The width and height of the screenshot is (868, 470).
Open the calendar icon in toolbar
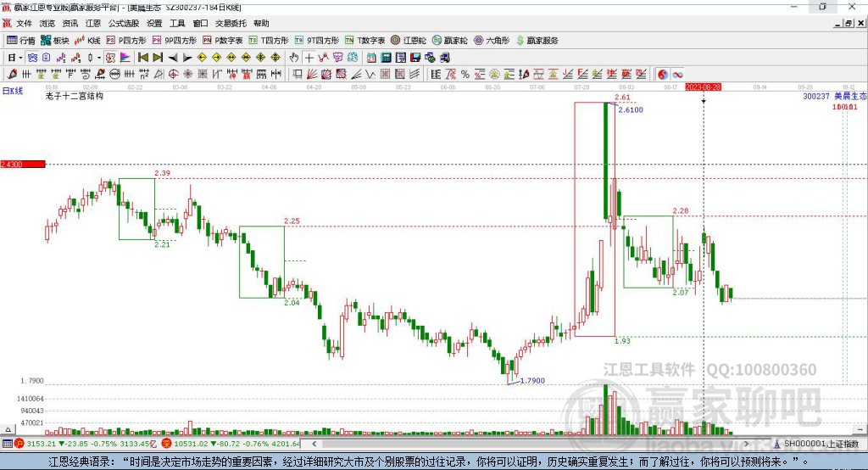[371, 58]
